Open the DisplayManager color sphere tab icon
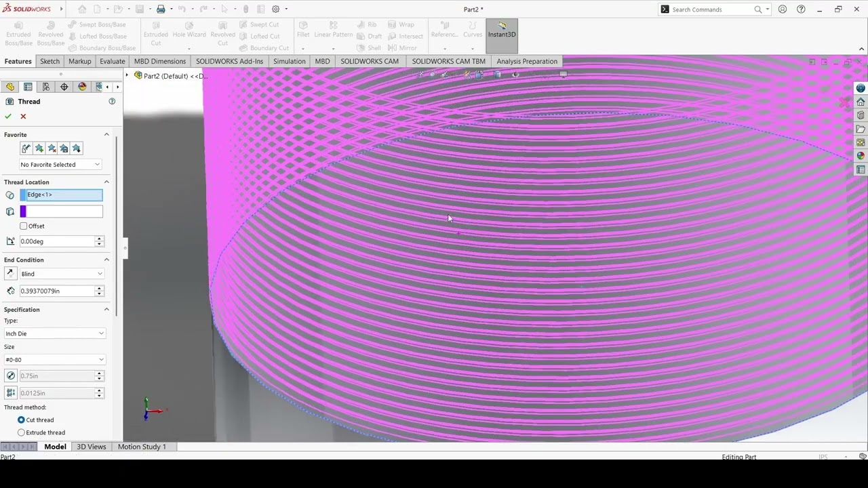The width and height of the screenshot is (868, 488). click(83, 87)
